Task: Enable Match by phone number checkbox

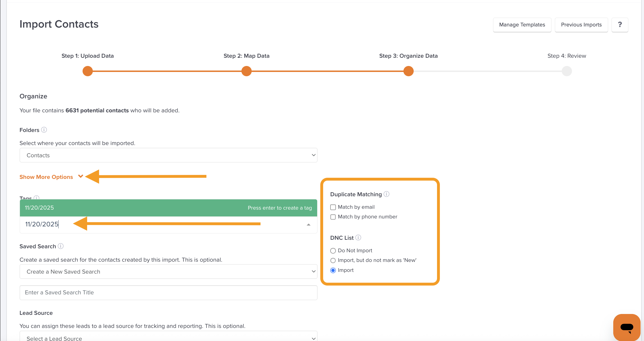Action: [x=333, y=217]
